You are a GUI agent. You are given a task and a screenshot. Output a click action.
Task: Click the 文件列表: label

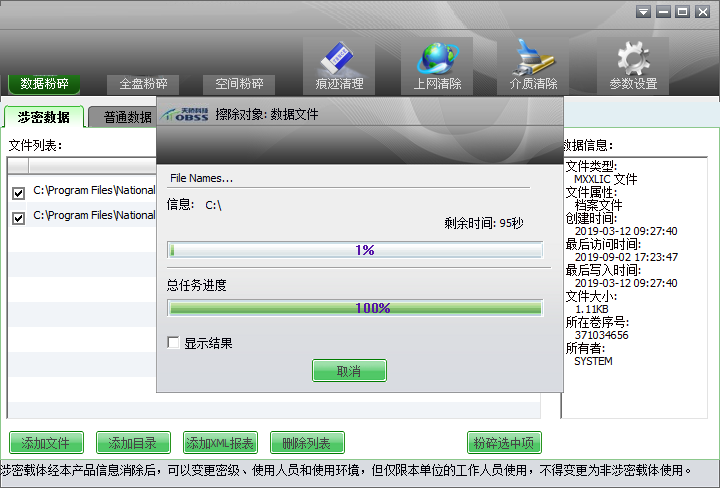click(x=35, y=146)
